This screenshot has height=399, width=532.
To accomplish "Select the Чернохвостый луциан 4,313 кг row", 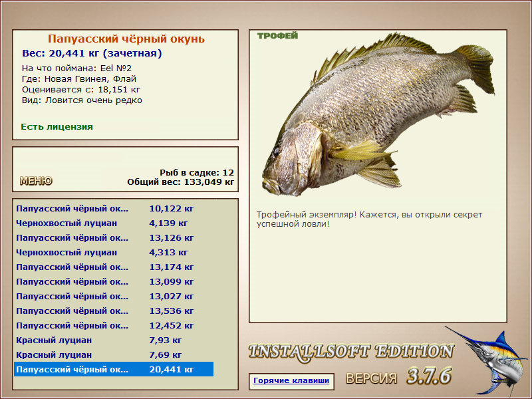I will 114,253.
